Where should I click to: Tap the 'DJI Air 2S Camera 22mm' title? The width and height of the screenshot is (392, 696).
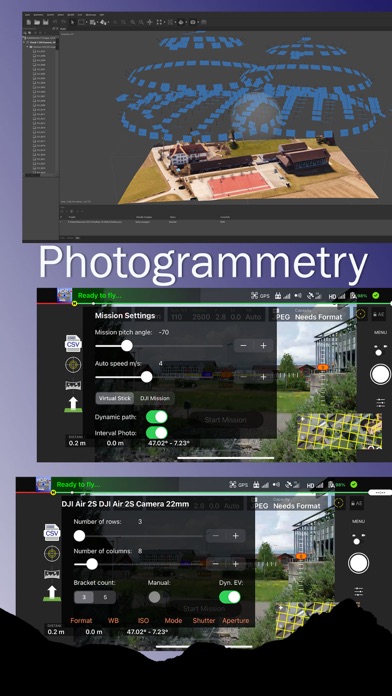pyautogui.click(x=125, y=504)
